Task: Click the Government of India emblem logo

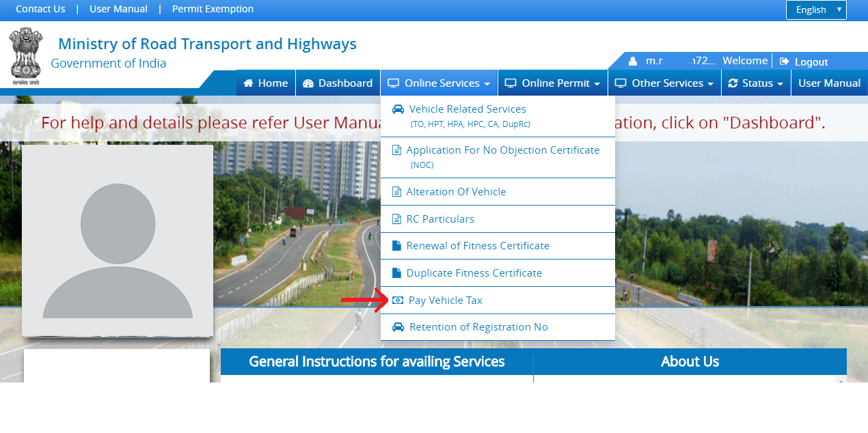Action: pos(26,56)
